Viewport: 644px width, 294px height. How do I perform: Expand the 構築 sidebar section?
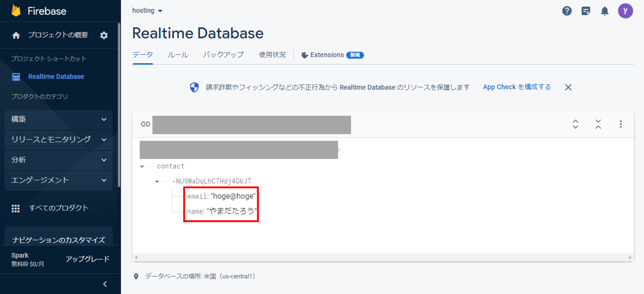point(58,120)
